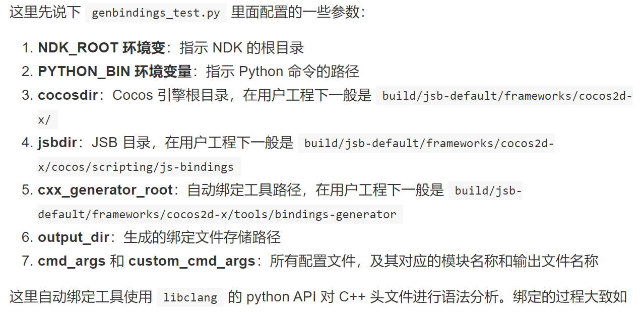Click the short "x/" code fragment

tap(44, 120)
